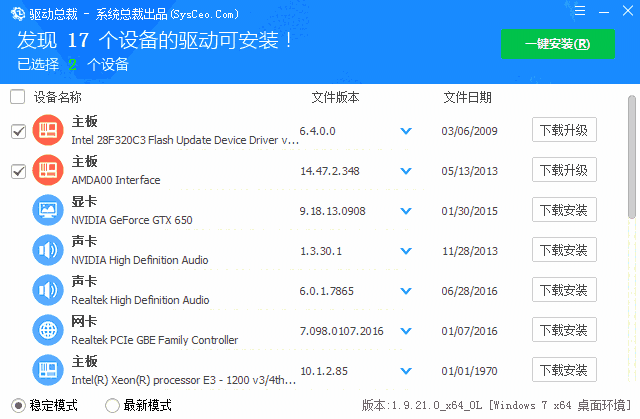Select the 最新模式 radio button
The image size is (640, 419).
[112, 406]
